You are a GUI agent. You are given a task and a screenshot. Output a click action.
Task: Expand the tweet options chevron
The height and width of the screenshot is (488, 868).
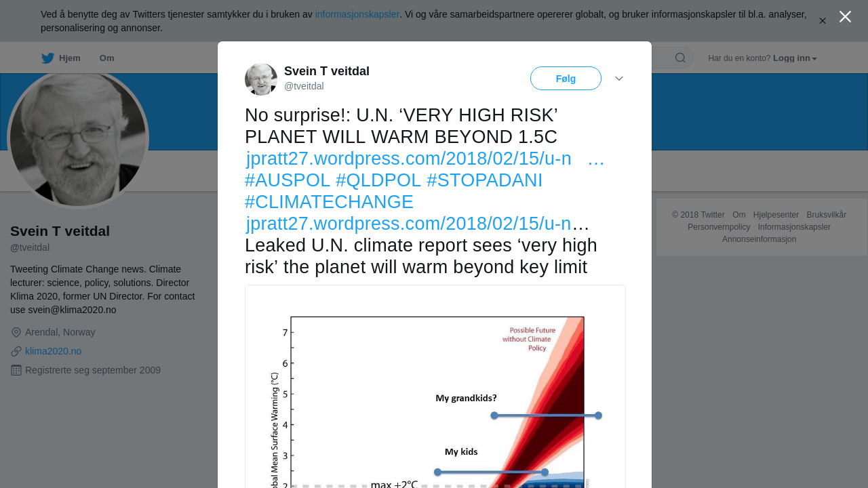619,79
